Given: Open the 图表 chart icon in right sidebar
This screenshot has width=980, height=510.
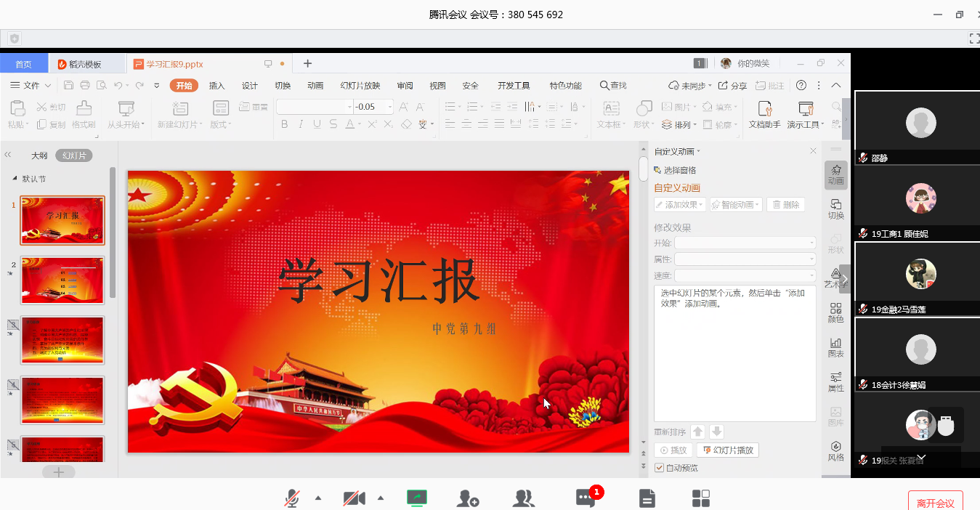Looking at the screenshot, I should point(836,347).
